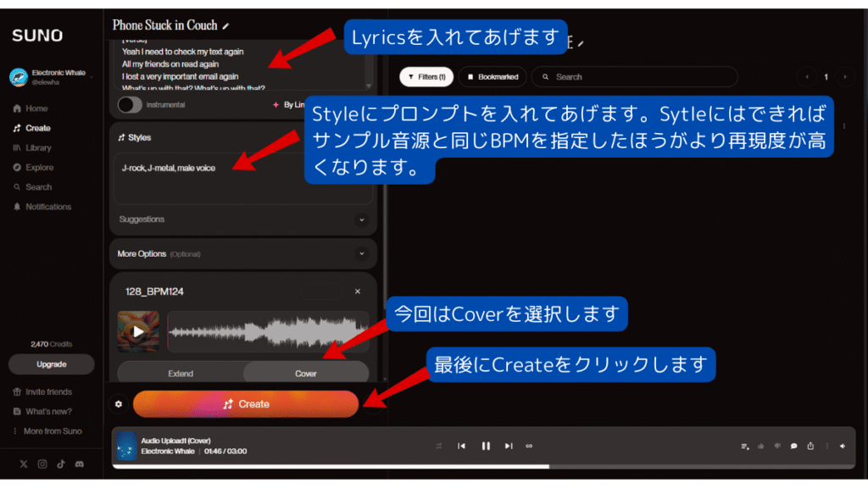Click the Styles section header icon
This screenshot has width=868, height=488.
click(121, 137)
